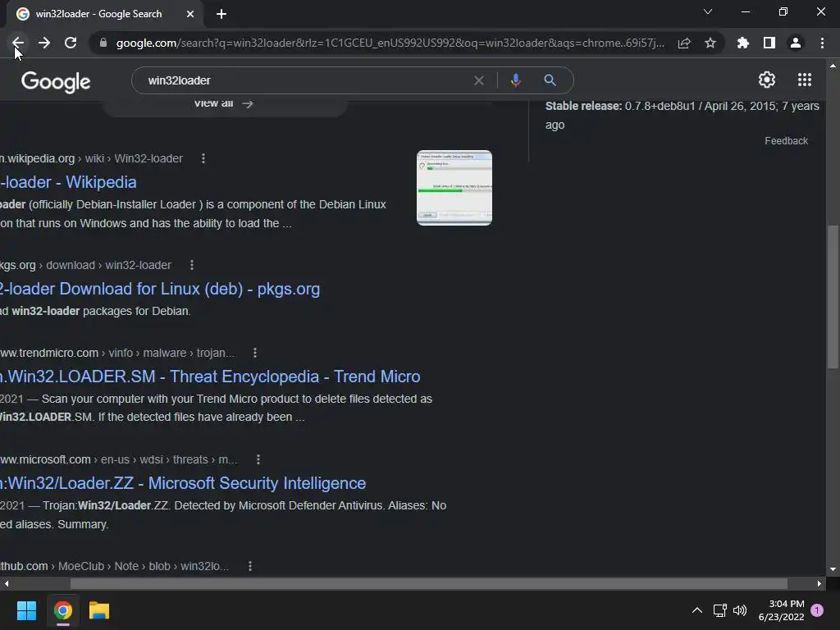Open Chrome's three-dot menu
The height and width of the screenshot is (630, 840).
[822, 43]
